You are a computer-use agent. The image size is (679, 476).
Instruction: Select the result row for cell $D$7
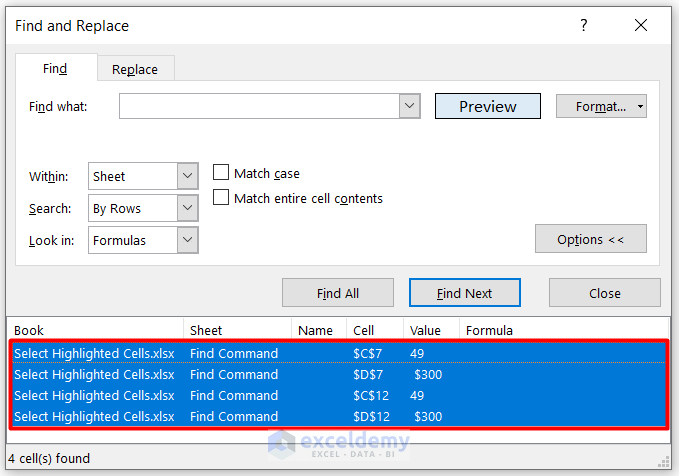point(339,374)
